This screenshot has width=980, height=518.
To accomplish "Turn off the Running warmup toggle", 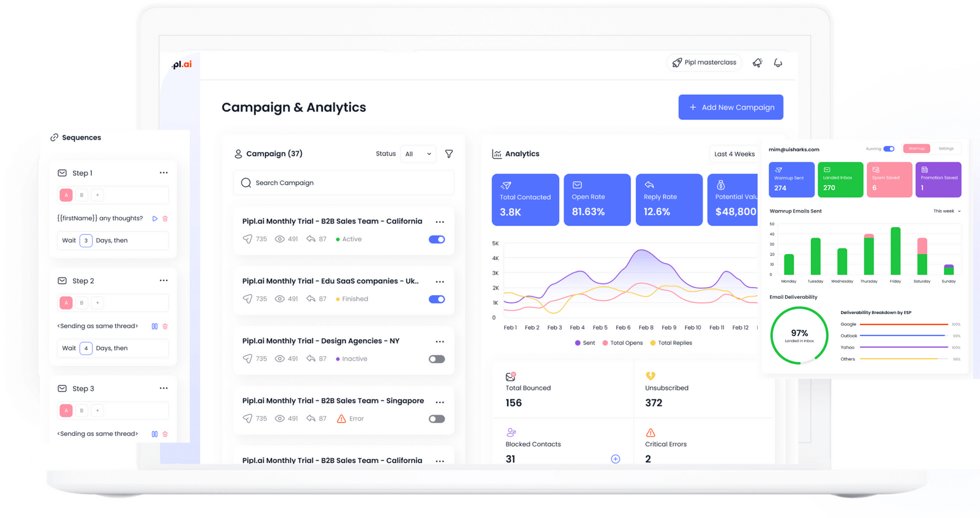I will pyautogui.click(x=889, y=149).
